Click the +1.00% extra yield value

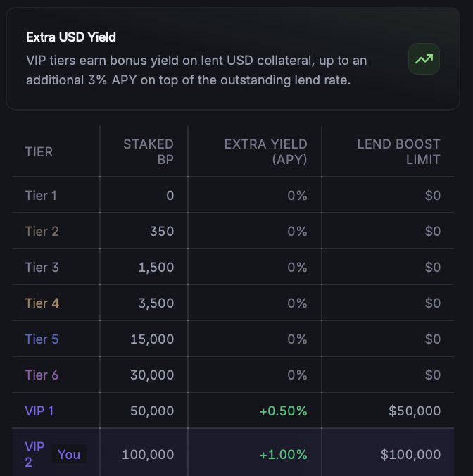[284, 454]
